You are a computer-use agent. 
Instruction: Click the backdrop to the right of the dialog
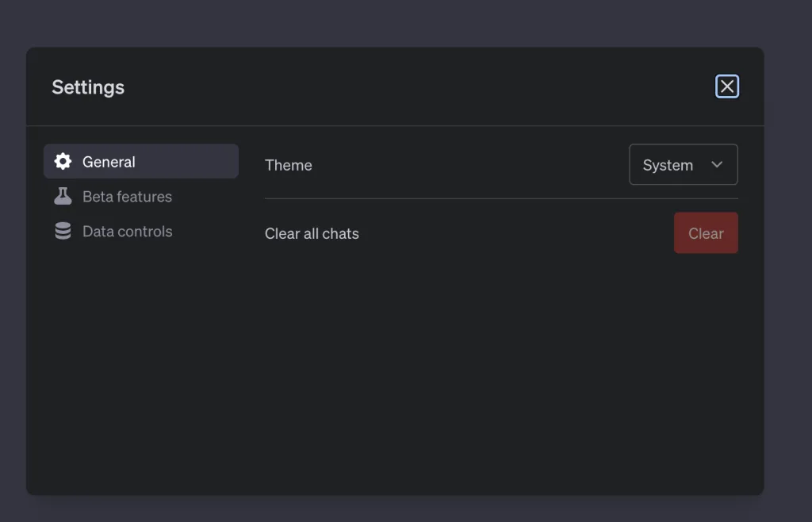coord(788,269)
